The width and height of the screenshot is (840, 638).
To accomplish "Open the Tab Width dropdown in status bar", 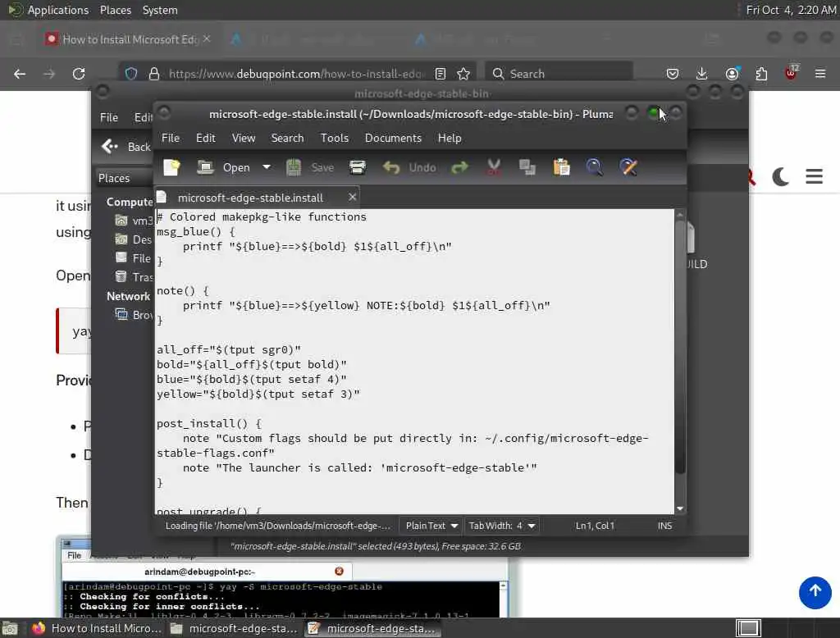I will click(x=502, y=526).
